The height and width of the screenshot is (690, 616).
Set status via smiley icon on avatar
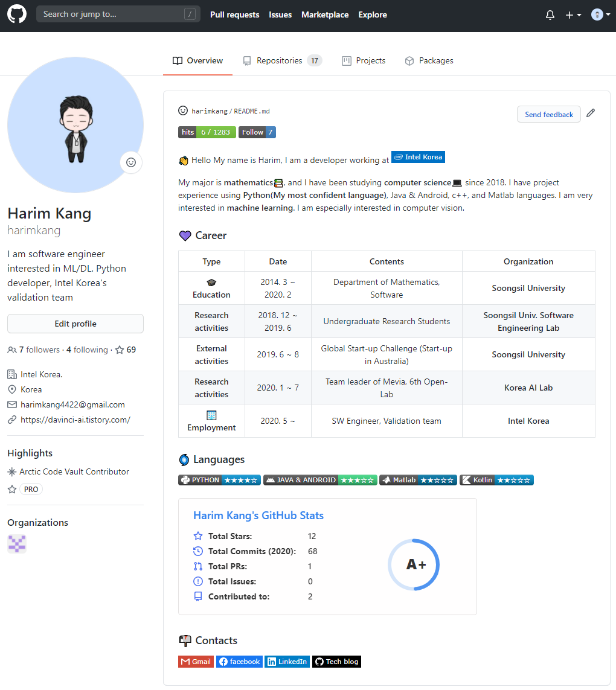pyautogui.click(x=131, y=162)
